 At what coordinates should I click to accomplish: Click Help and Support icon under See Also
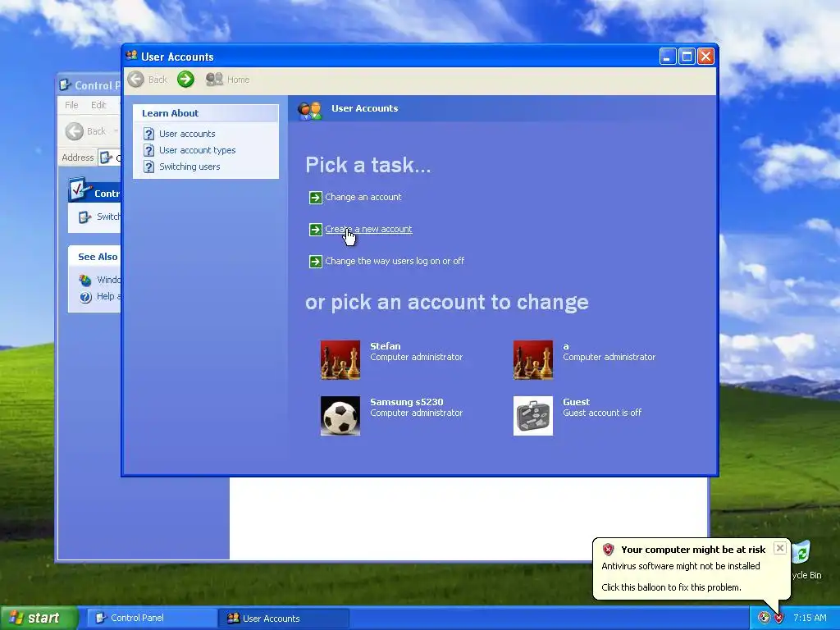pos(85,297)
